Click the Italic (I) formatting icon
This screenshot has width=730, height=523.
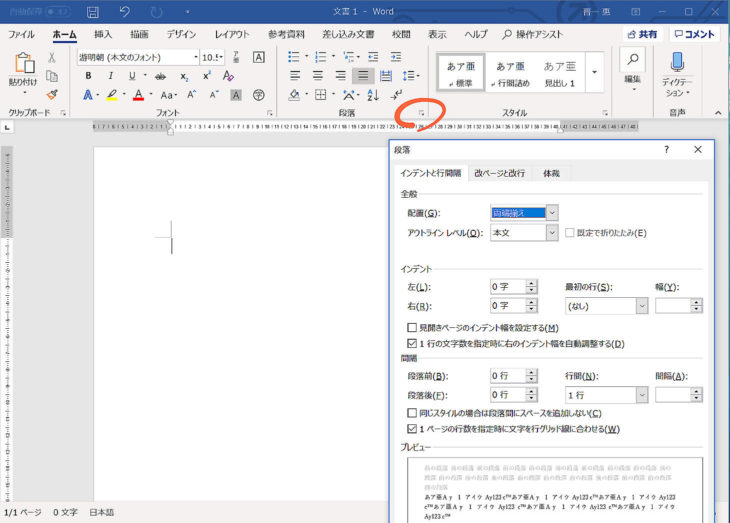point(110,76)
